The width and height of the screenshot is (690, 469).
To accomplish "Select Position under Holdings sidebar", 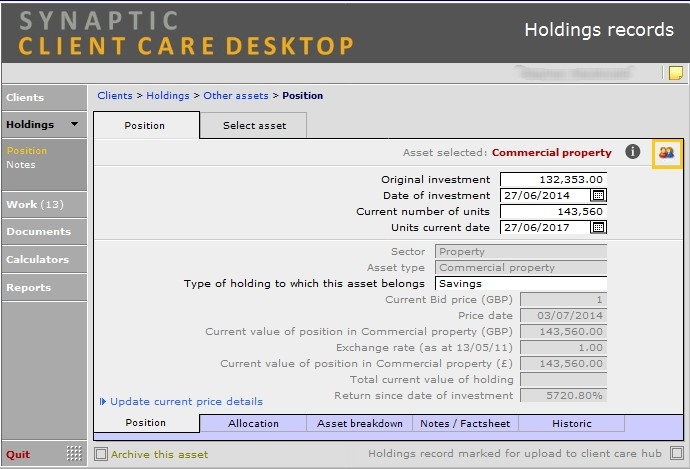I will coord(26,150).
